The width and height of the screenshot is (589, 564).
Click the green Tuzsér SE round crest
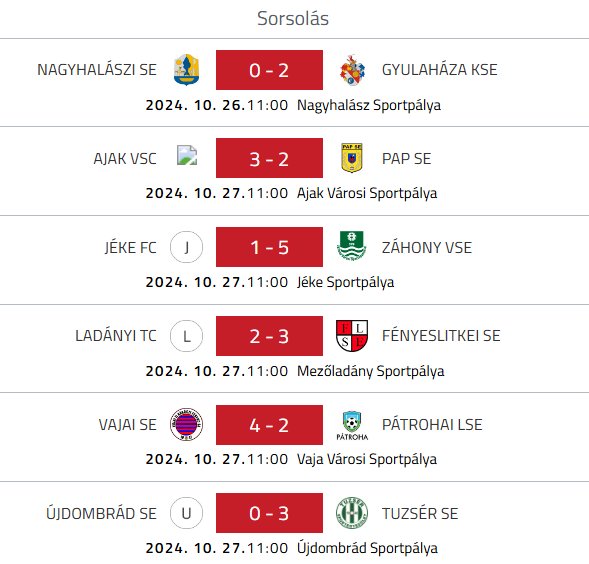point(352,513)
